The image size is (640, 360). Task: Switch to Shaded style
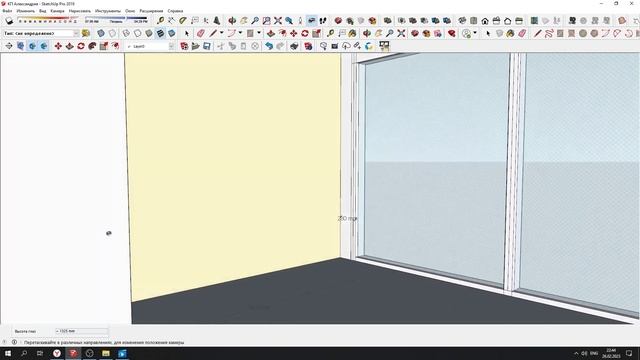[x=149, y=33]
